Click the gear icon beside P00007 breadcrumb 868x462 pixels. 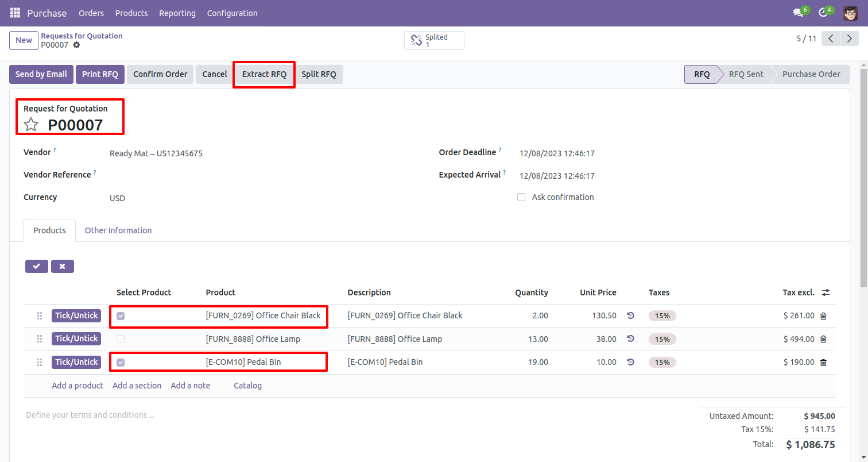click(x=76, y=45)
